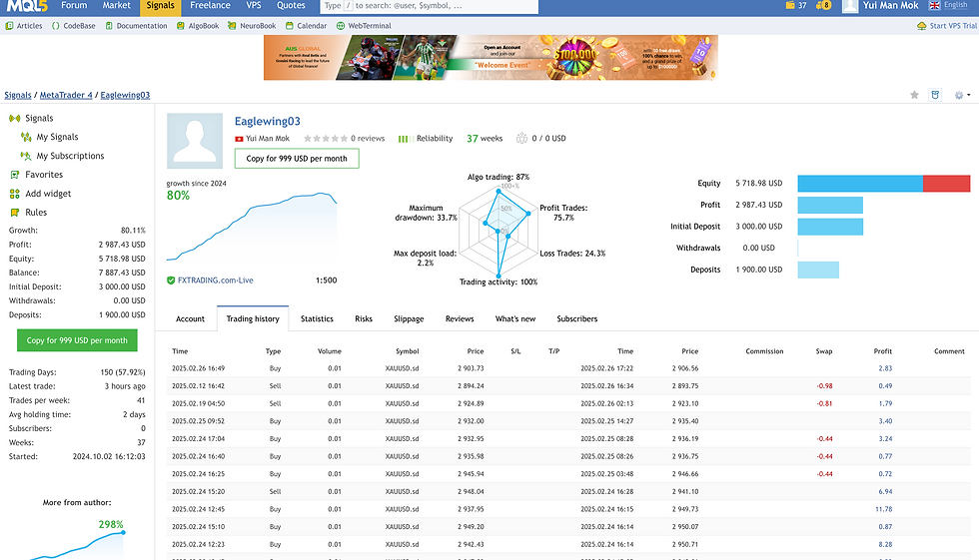Screen dimensions: 979x560
Task: Open the What's new tab
Action: pos(515,318)
